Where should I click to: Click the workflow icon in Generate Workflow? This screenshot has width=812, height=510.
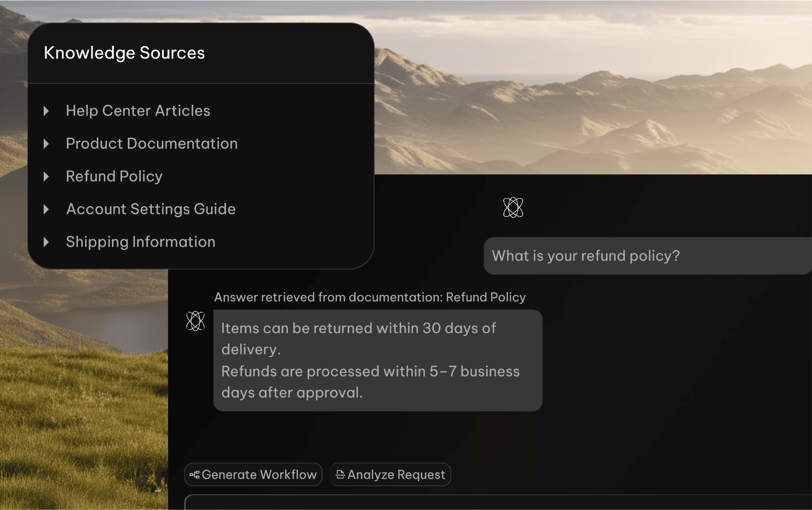[x=194, y=475]
